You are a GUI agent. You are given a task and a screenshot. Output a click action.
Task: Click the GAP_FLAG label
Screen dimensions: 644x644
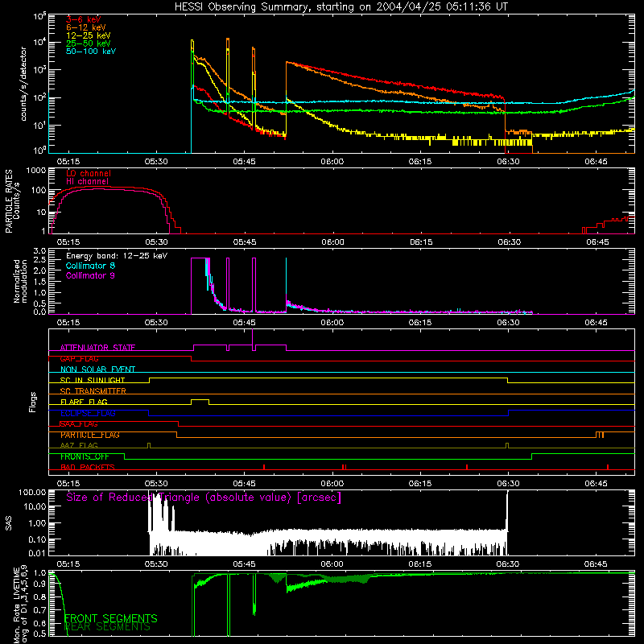coord(79,358)
